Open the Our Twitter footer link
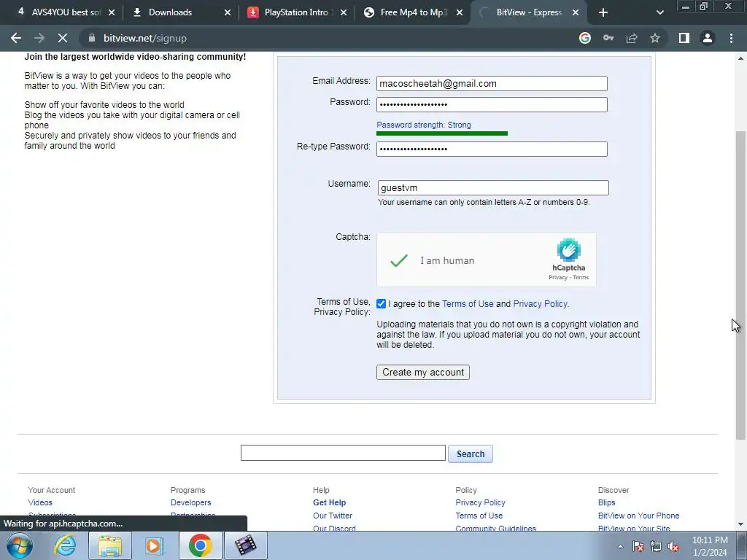Screen dimensions: 747x560 pyautogui.click(x=333, y=516)
